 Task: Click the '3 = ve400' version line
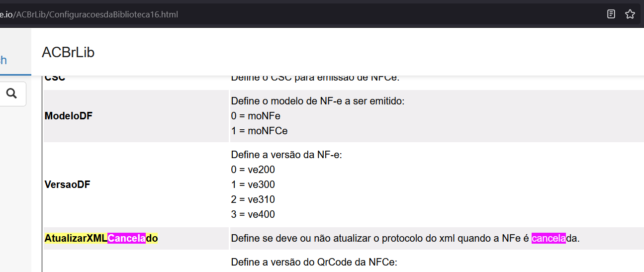[253, 214]
